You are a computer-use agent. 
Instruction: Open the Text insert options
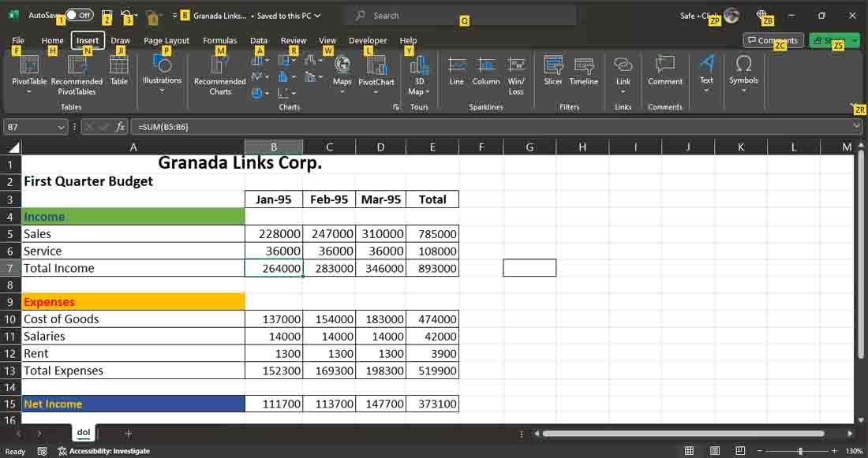tap(706, 74)
